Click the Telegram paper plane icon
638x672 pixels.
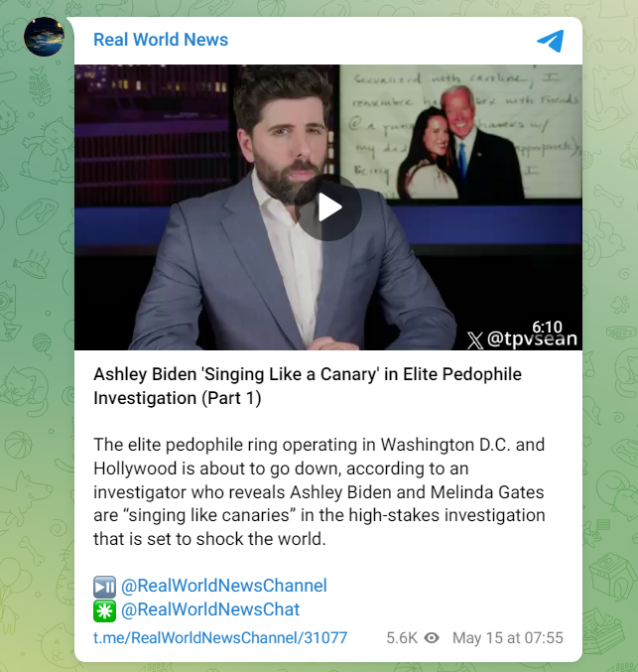pos(550,41)
